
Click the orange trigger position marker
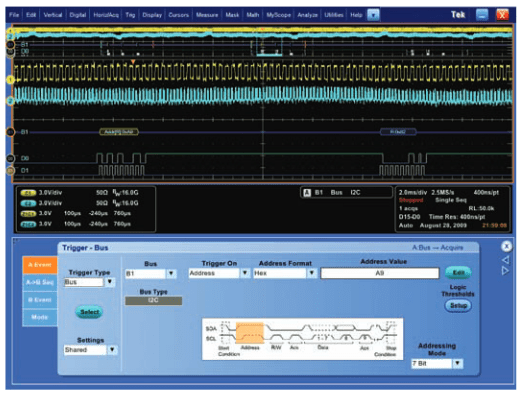133,62
